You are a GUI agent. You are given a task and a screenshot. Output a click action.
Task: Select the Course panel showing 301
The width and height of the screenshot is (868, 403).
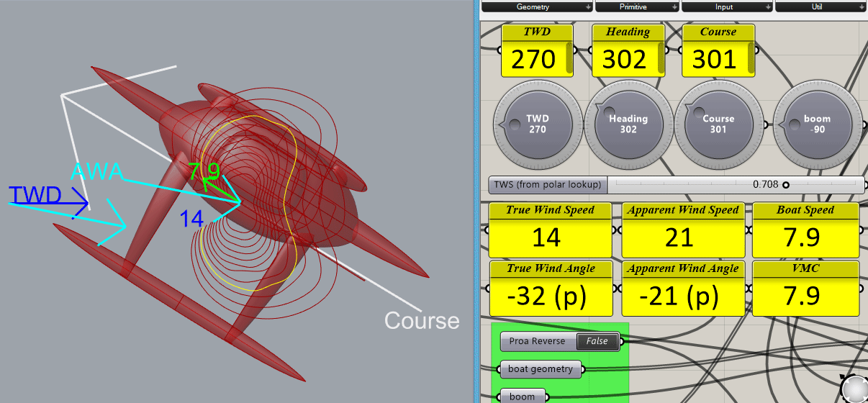pos(718,50)
